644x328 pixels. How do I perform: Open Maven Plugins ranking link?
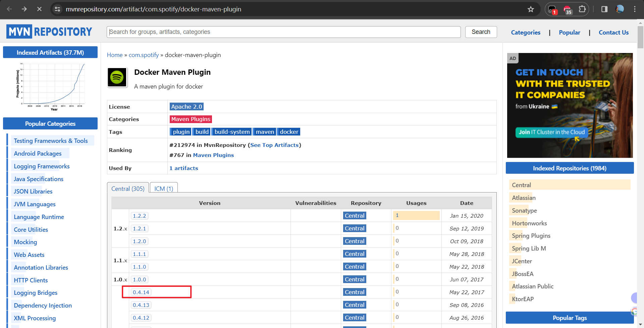[x=213, y=155]
